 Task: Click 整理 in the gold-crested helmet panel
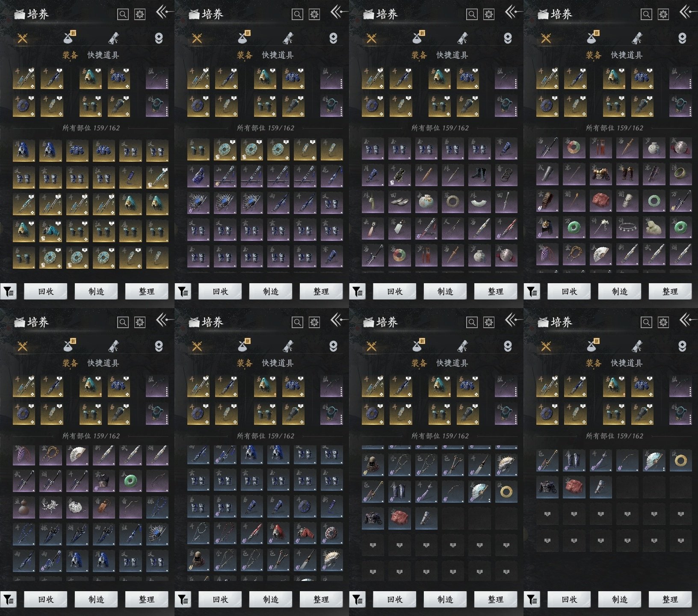(670, 292)
